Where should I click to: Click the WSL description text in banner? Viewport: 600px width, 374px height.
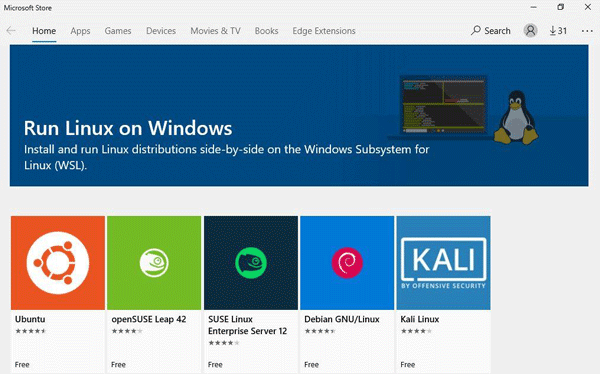227,157
